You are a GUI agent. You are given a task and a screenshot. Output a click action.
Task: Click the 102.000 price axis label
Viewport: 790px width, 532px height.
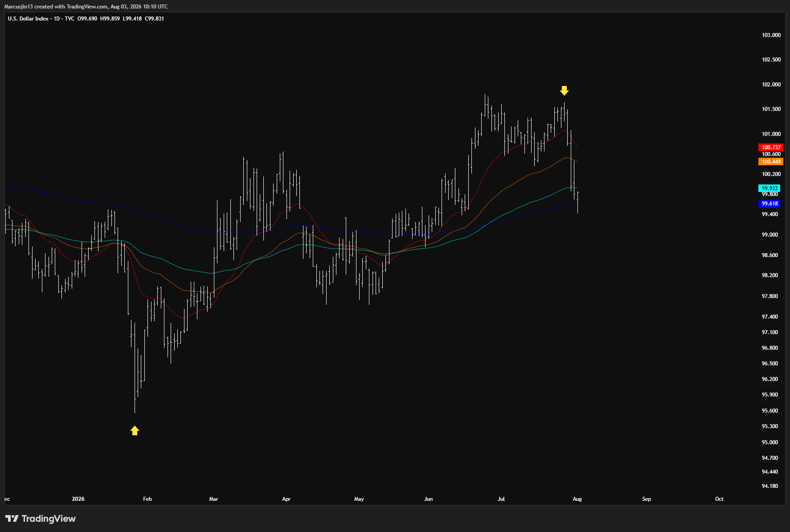tap(771, 85)
